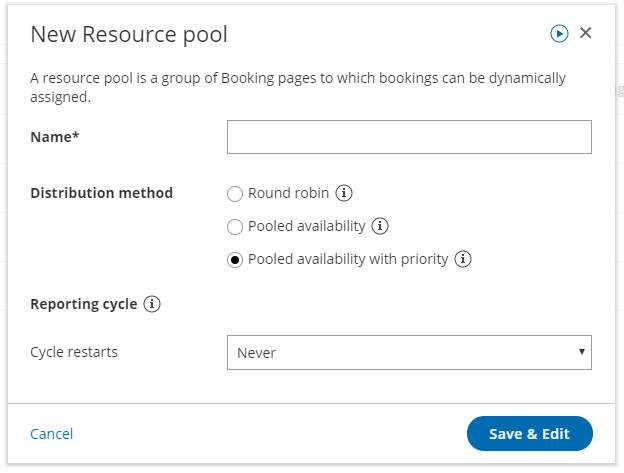The width and height of the screenshot is (624, 473).
Task: Click the Pooled availability label text
Action: point(307,226)
